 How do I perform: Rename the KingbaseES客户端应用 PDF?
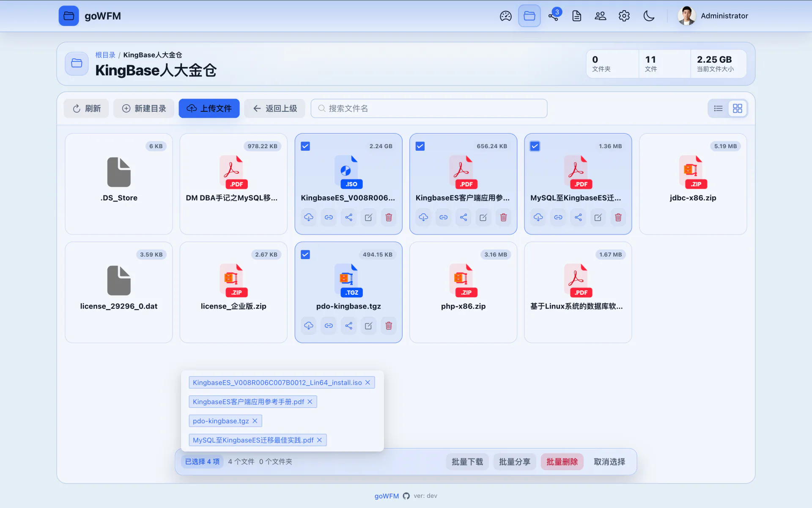click(483, 218)
